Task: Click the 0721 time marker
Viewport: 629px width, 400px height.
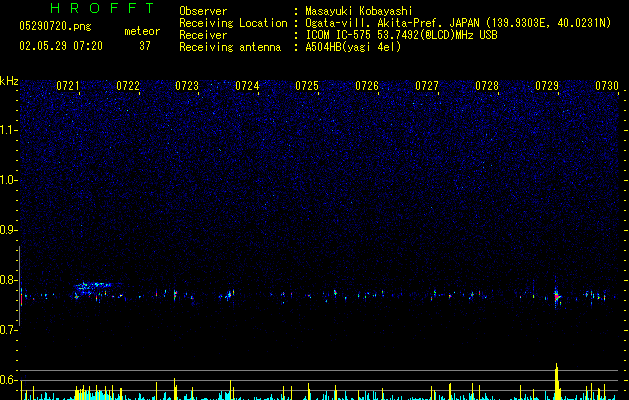Action: [x=67, y=86]
